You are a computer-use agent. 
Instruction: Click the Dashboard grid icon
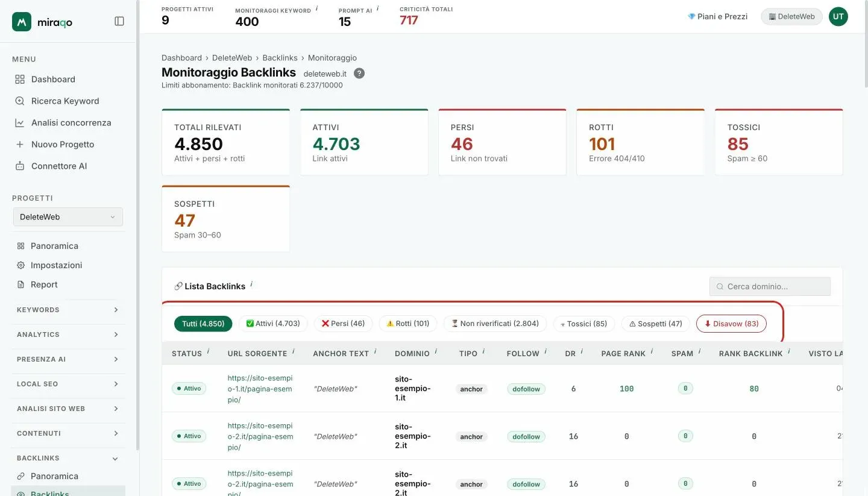(x=20, y=79)
